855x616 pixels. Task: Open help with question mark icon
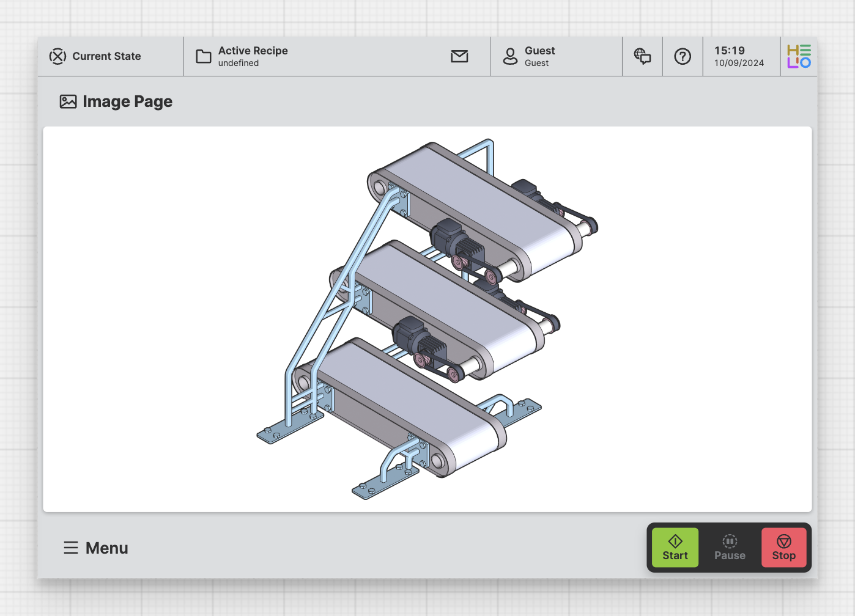click(683, 56)
